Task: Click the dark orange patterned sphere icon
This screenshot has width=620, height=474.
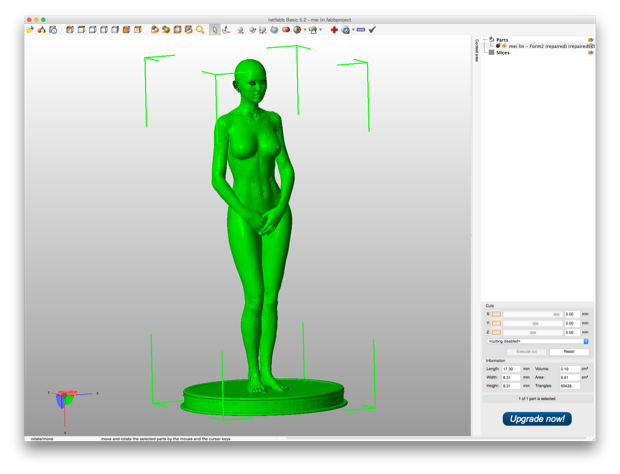Action: tap(297, 30)
